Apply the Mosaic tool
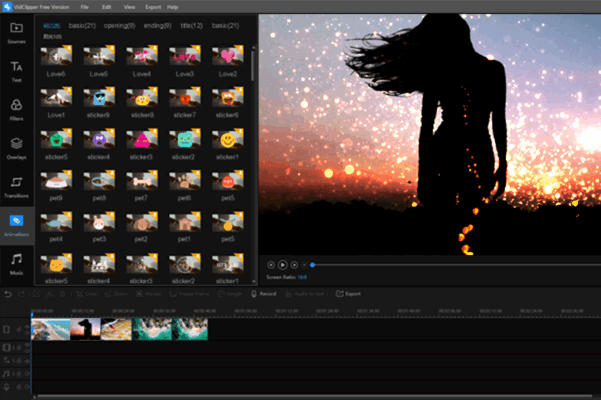601x400 pixels. tap(148, 294)
